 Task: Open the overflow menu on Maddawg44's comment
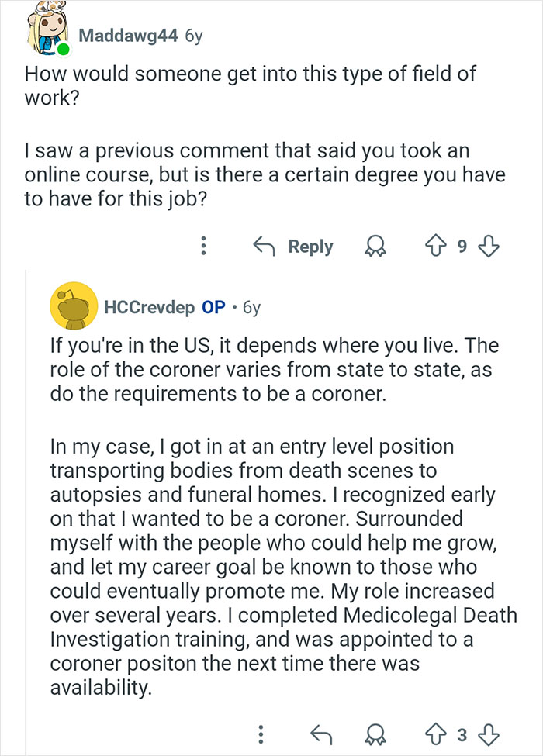click(x=203, y=246)
